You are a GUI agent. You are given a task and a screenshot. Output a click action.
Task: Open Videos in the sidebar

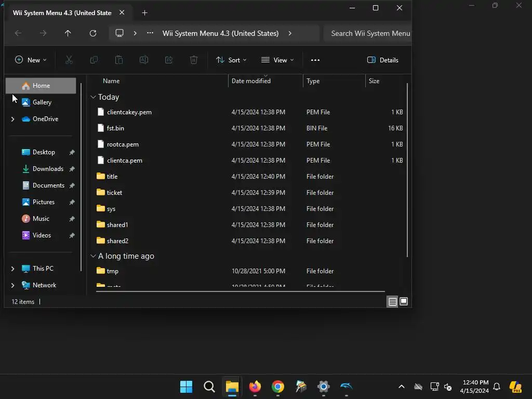tap(41, 235)
